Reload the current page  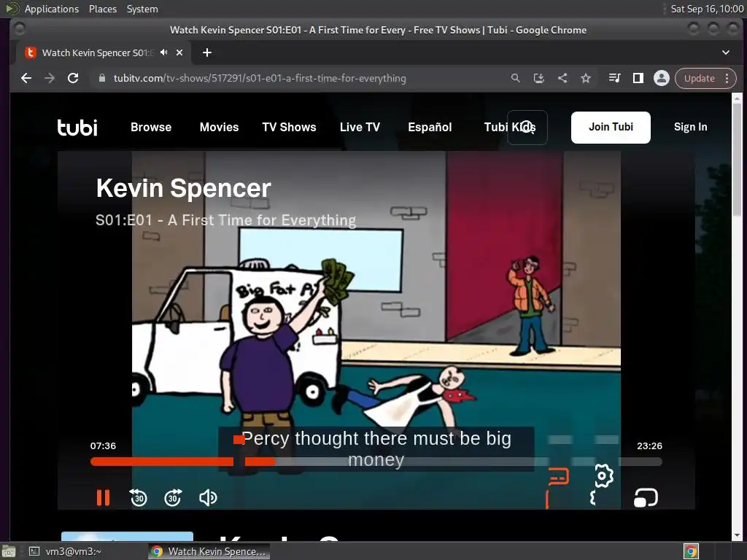tap(73, 78)
